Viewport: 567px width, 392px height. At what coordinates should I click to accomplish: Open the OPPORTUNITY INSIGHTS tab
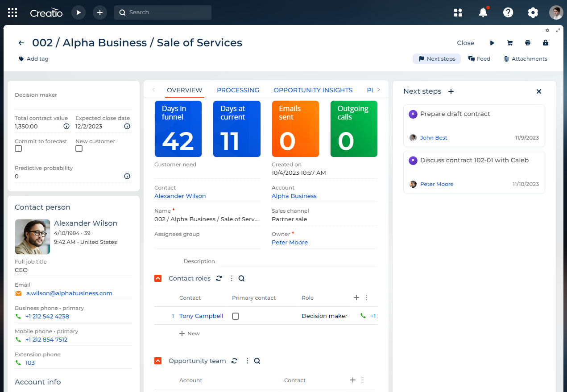point(313,90)
